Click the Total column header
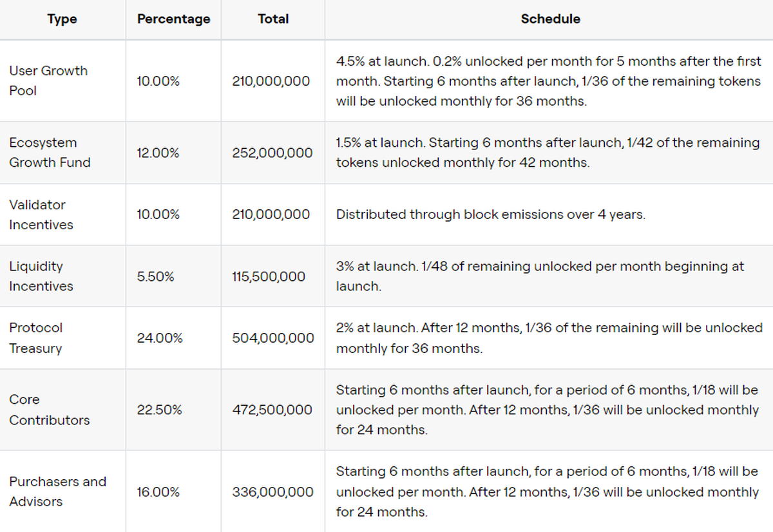 coord(272,19)
